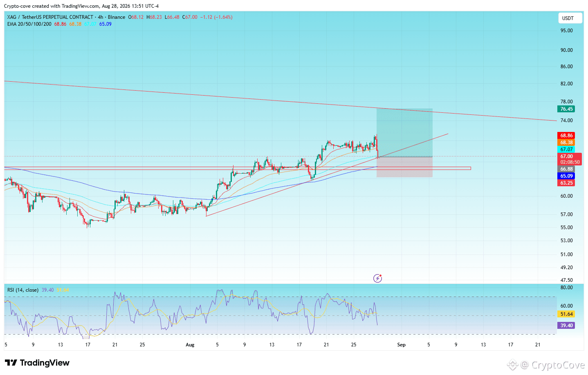
Task: Click the TradingView logo at bottom left
Action: tap(37, 363)
